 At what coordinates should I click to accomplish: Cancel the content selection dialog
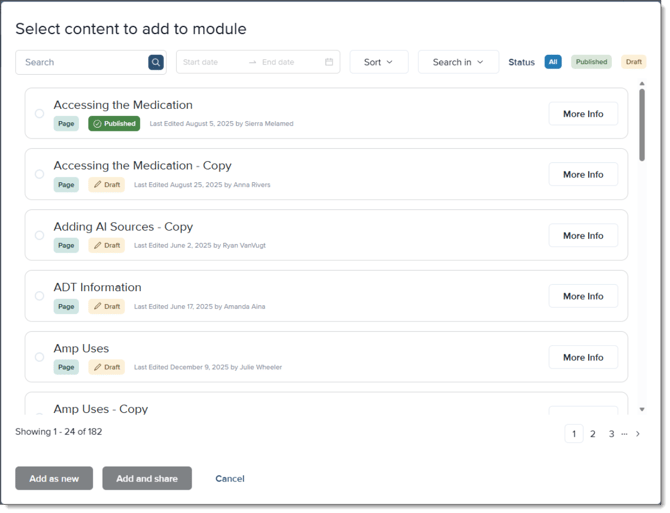click(230, 478)
